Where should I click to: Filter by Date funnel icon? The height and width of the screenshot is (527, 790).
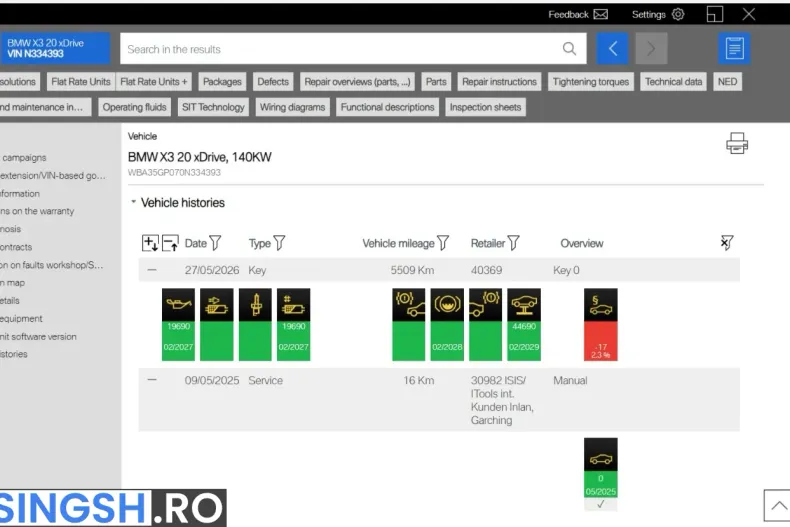215,243
